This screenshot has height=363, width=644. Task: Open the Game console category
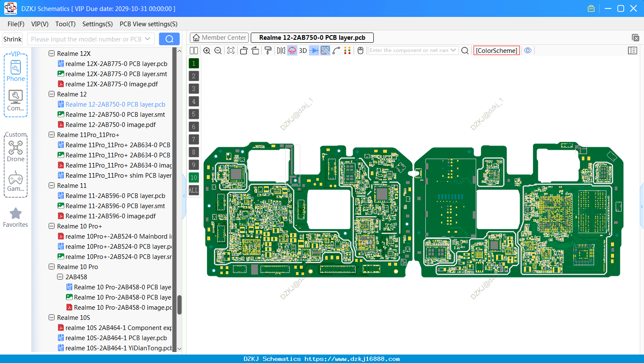(16, 181)
